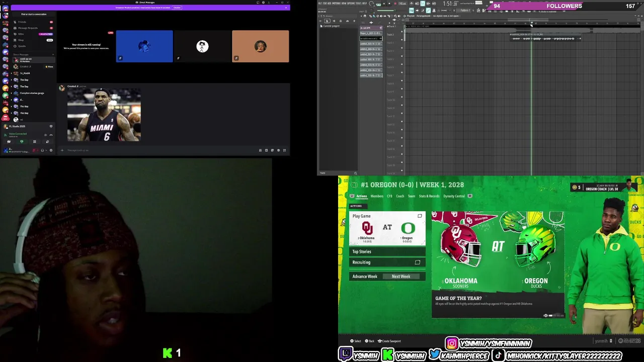Click the FL Studio playhead marker on the timeline
This screenshot has height=362, width=644.
coord(532,23)
